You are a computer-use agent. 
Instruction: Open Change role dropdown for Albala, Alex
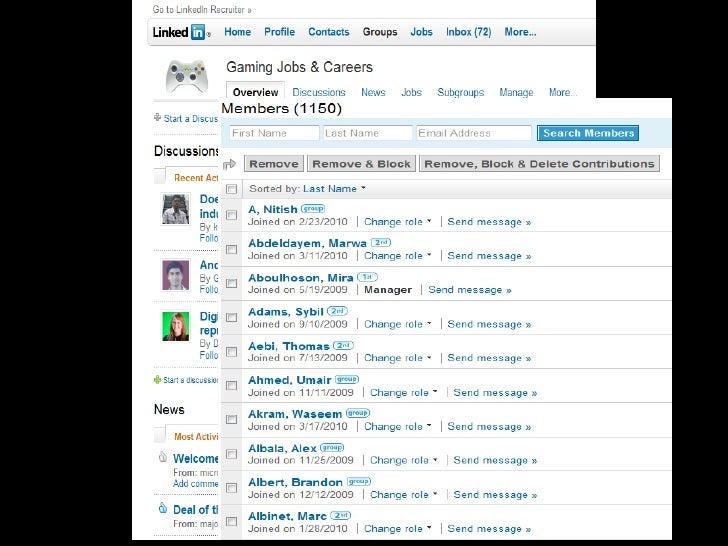(x=403, y=461)
